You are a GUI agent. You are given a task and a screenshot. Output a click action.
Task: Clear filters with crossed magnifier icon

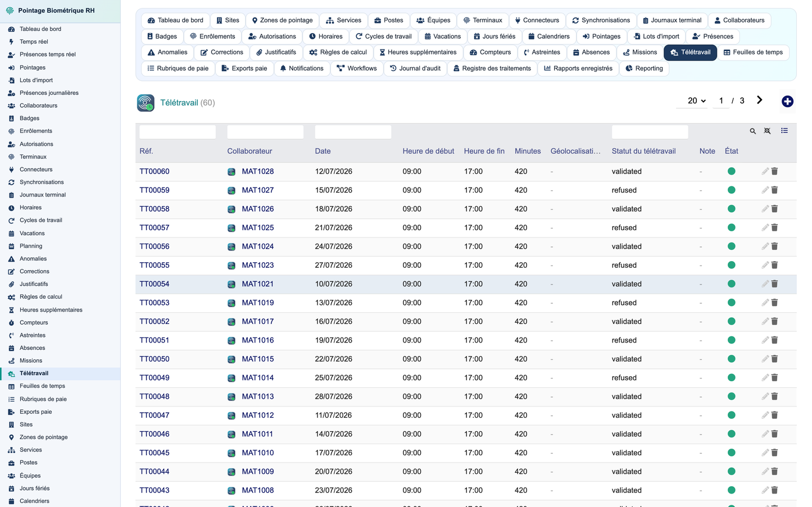pos(767,131)
